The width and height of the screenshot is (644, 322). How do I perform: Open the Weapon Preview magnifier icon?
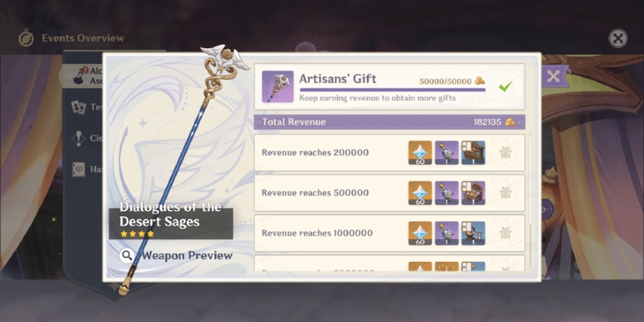(x=127, y=255)
